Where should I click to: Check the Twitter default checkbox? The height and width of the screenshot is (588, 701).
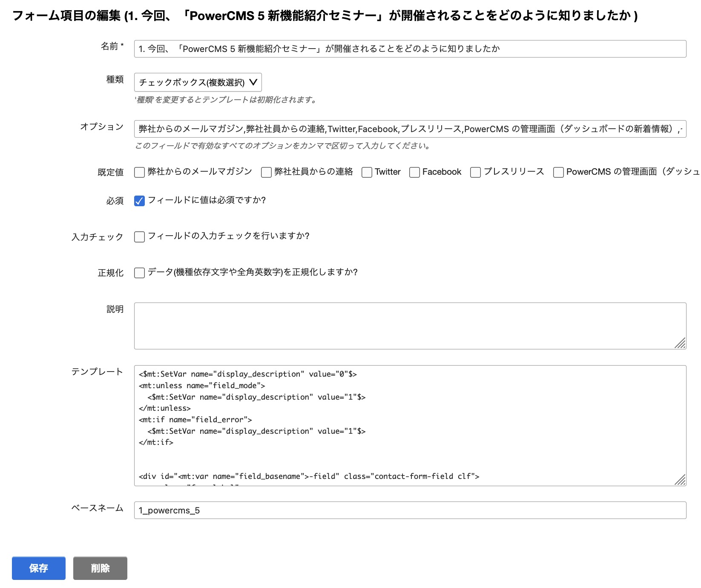367,172
